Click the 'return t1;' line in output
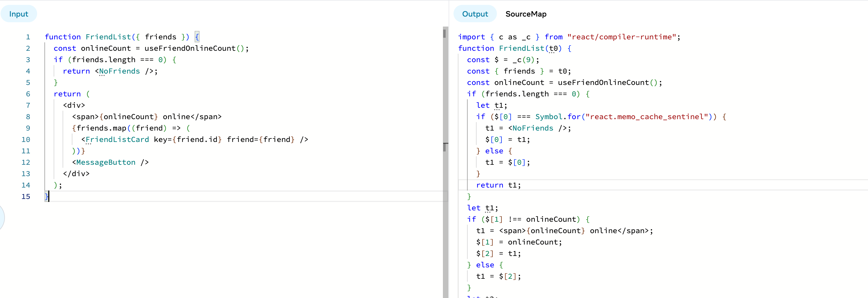This screenshot has height=298, width=868. 498,185
